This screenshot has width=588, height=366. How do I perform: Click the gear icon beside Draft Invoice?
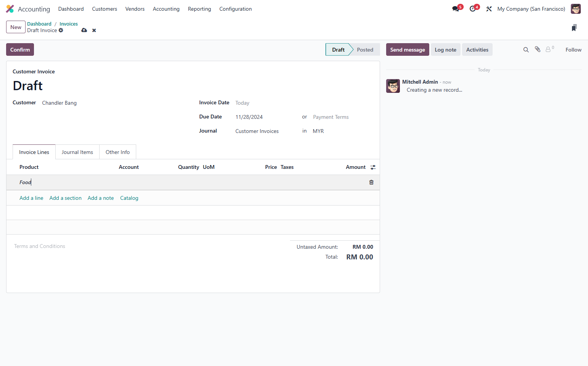[61, 30]
